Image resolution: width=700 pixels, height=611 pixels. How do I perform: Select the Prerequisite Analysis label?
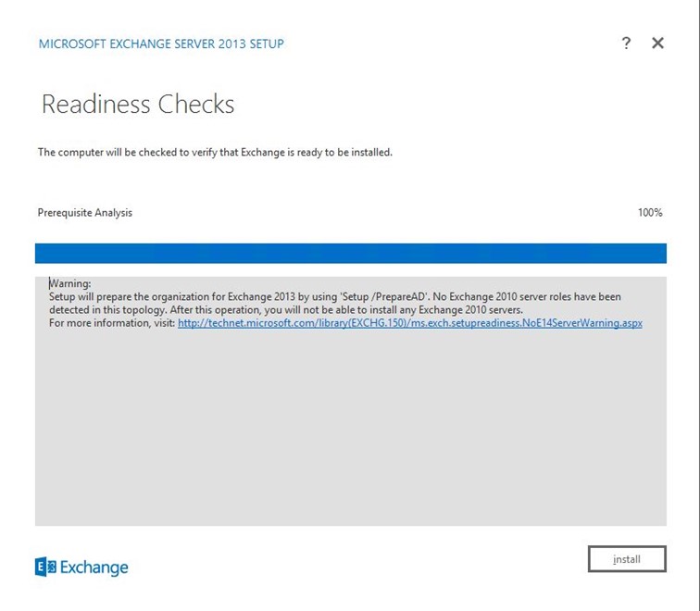pos(85,213)
